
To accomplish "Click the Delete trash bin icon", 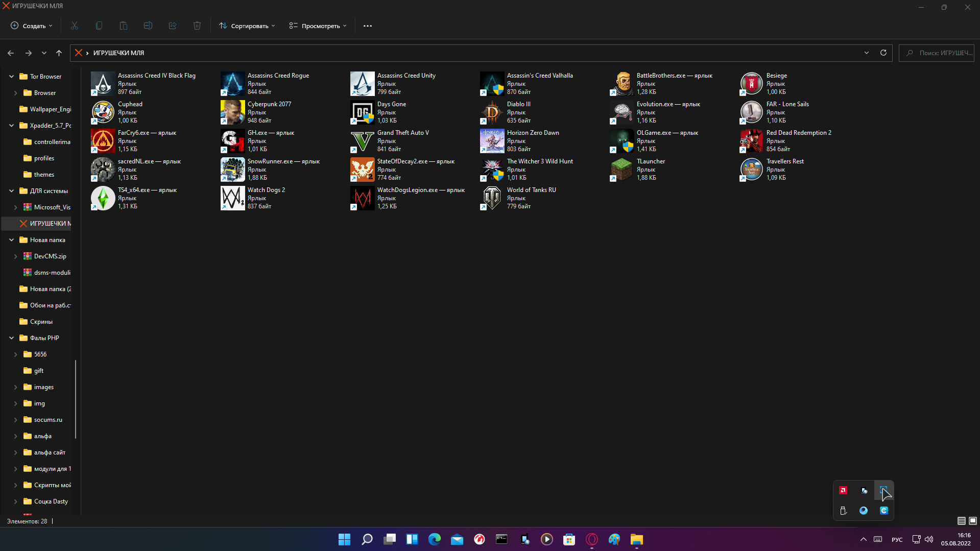I will pyautogui.click(x=197, y=26).
